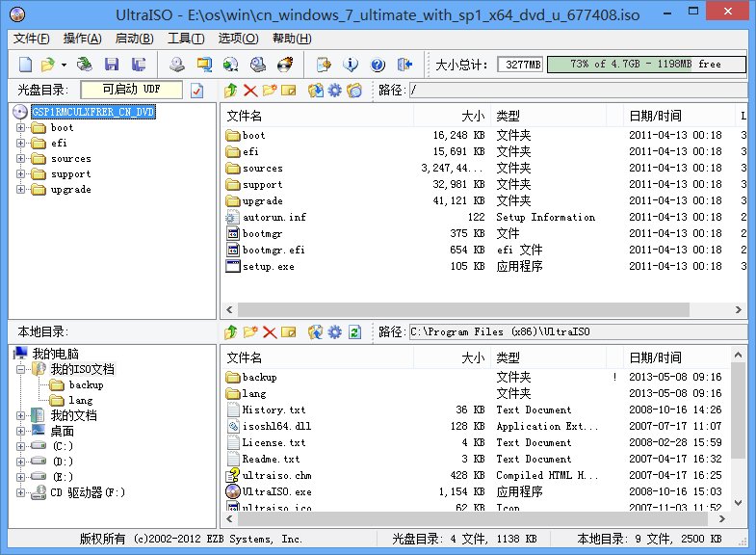
Task: Open the 帮助(H) menu
Action: (292, 39)
